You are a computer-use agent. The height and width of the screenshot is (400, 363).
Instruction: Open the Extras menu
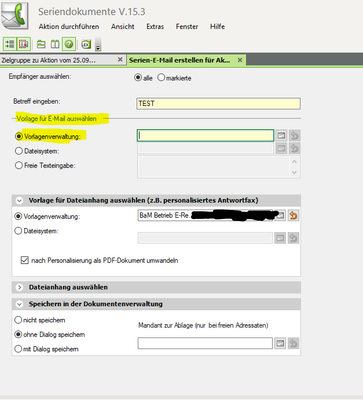coord(155,27)
